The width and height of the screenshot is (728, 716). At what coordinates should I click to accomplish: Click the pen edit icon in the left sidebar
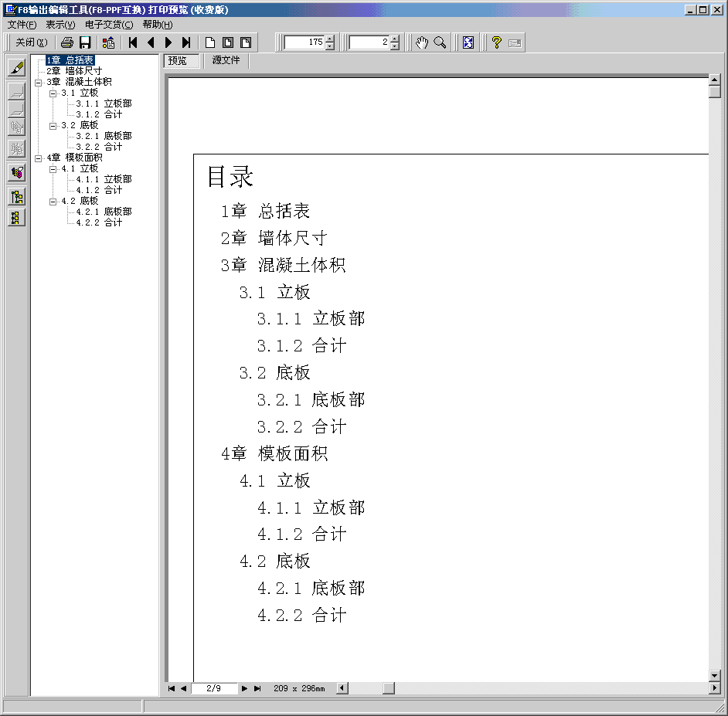click(x=17, y=68)
